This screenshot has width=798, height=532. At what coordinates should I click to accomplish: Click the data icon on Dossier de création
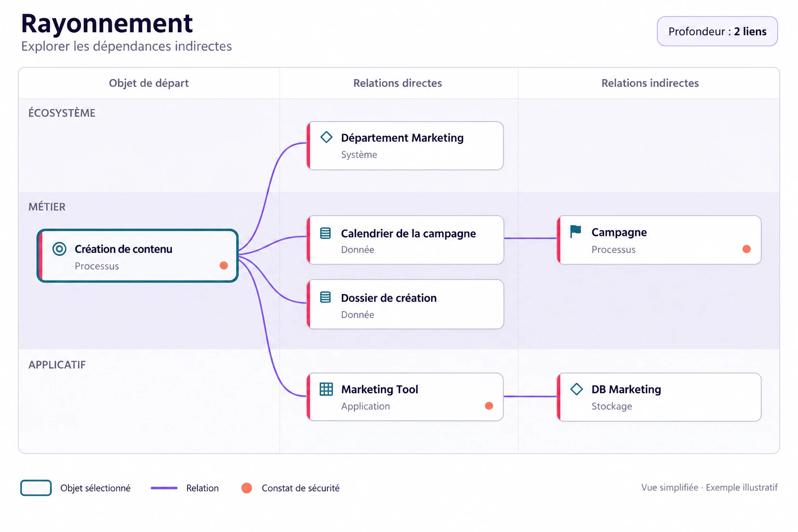point(326,297)
